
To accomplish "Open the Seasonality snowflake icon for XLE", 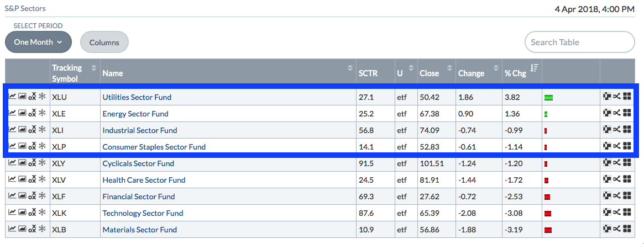I will tap(42, 113).
